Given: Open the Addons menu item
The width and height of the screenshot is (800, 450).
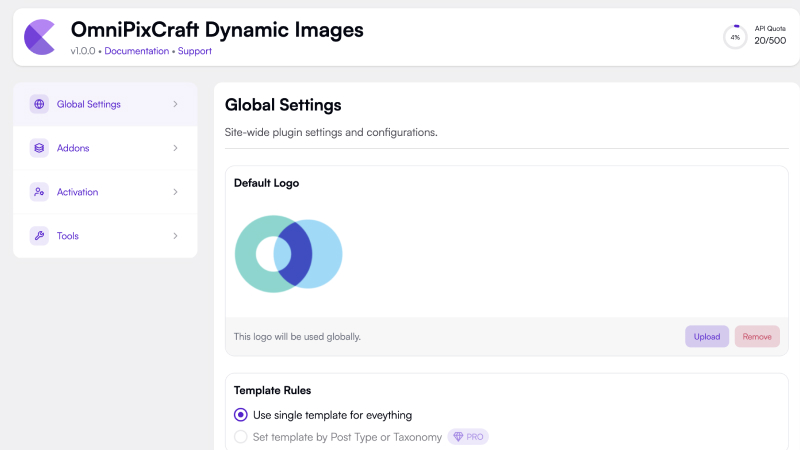Looking at the screenshot, I should [x=105, y=148].
